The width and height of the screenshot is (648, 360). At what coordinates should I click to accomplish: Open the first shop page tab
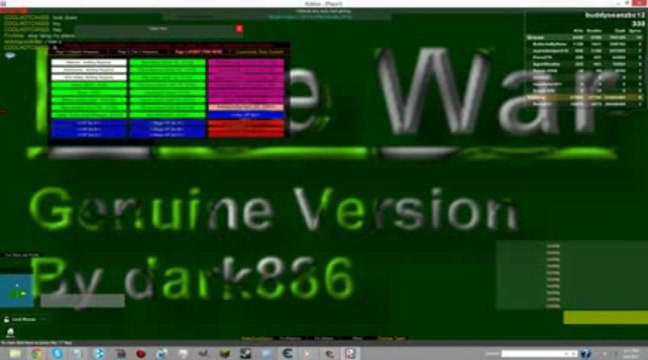(78, 52)
